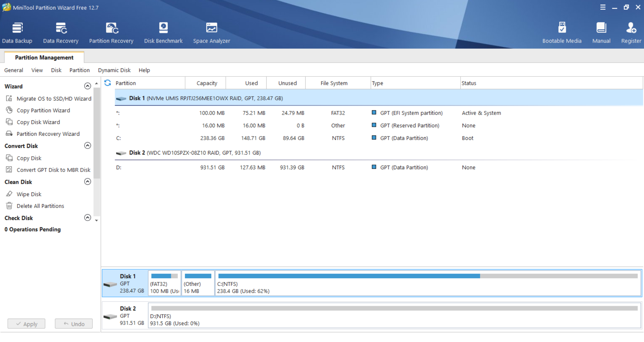Select the C:(NTFS) usage bar in disk map
This screenshot has width=644, height=342.
pos(428,276)
